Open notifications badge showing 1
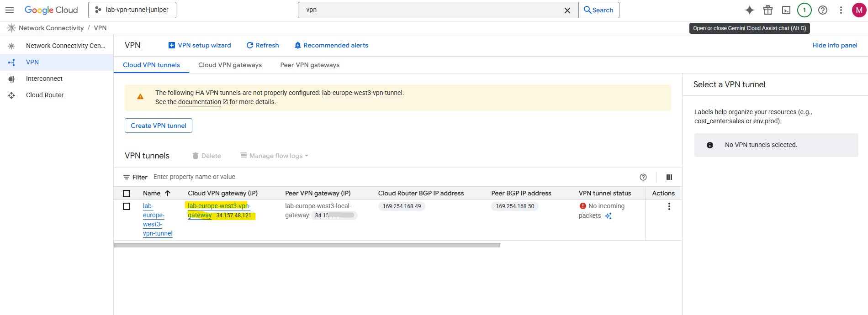Image resolution: width=868 pixels, height=315 pixels. pos(804,10)
